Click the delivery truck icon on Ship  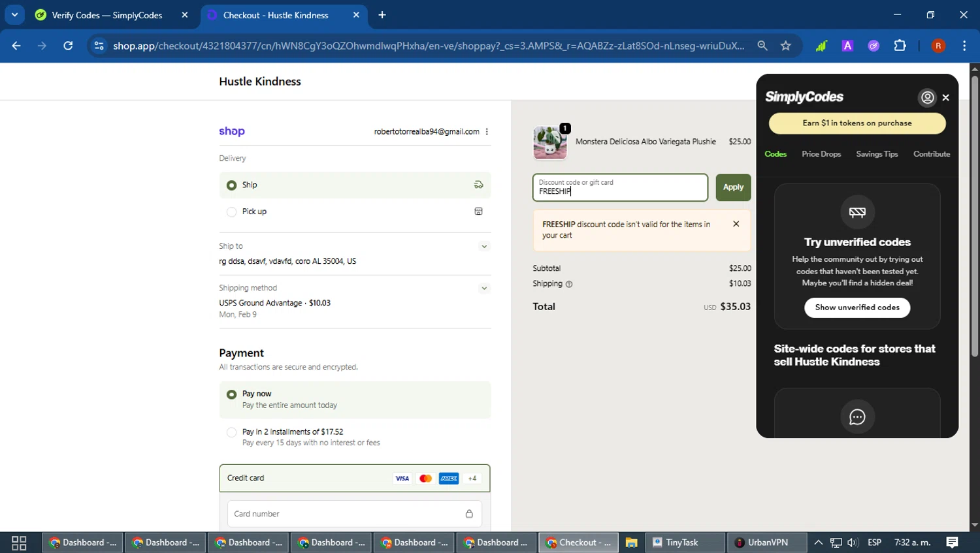tap(478, 185)
